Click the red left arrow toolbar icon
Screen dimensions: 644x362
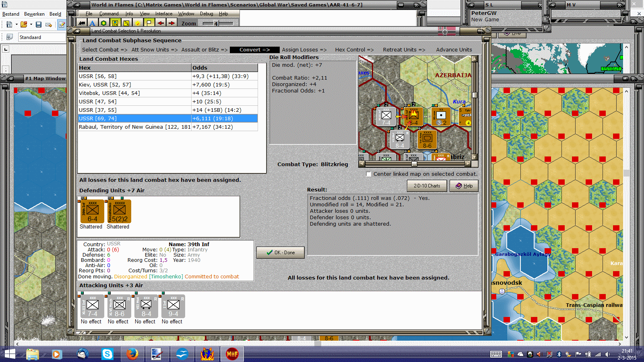[160, 23]
